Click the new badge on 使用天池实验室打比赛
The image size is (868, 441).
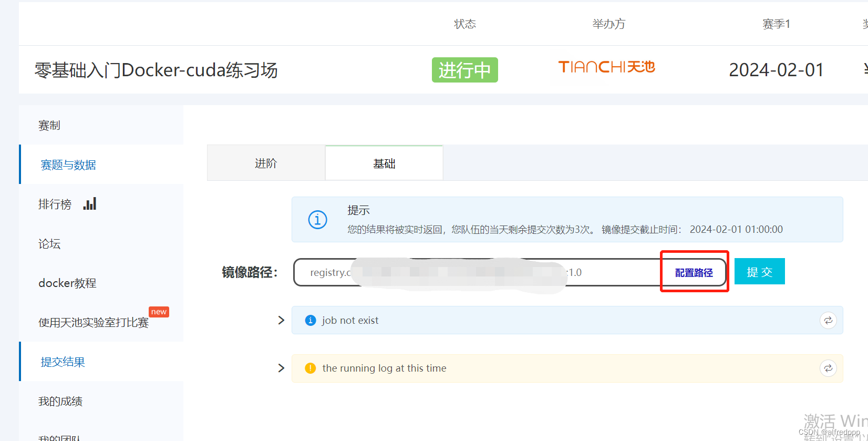coord(159,312)
